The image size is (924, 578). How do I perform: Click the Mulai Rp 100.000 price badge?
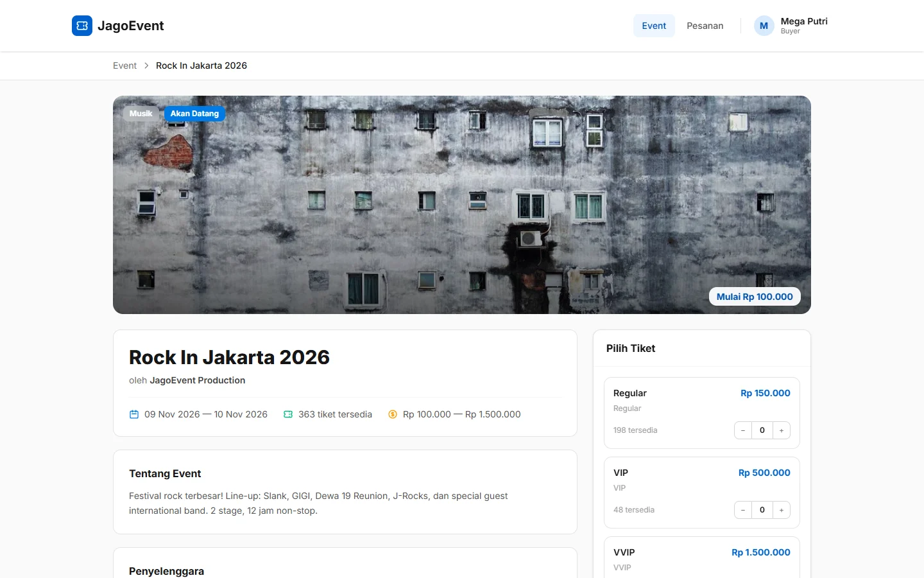click(x=755, y=297)
